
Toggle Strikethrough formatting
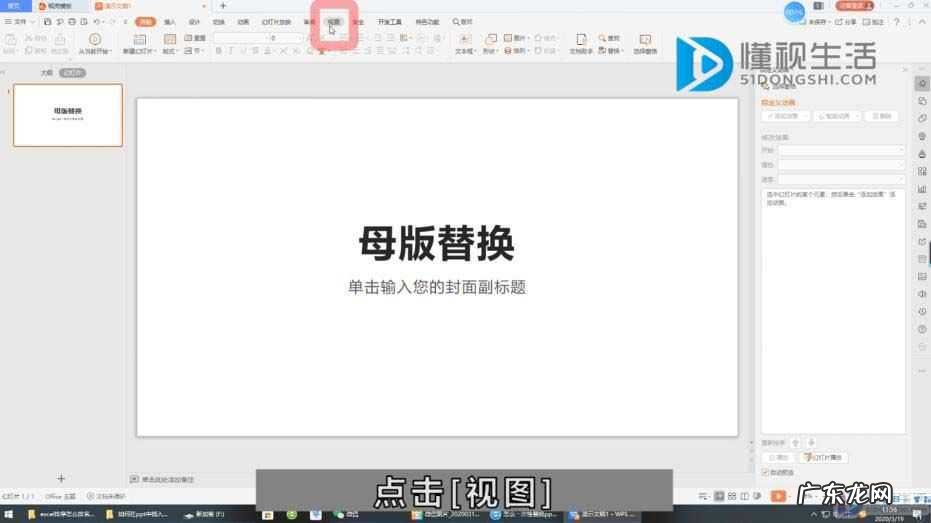click(255, 51)
